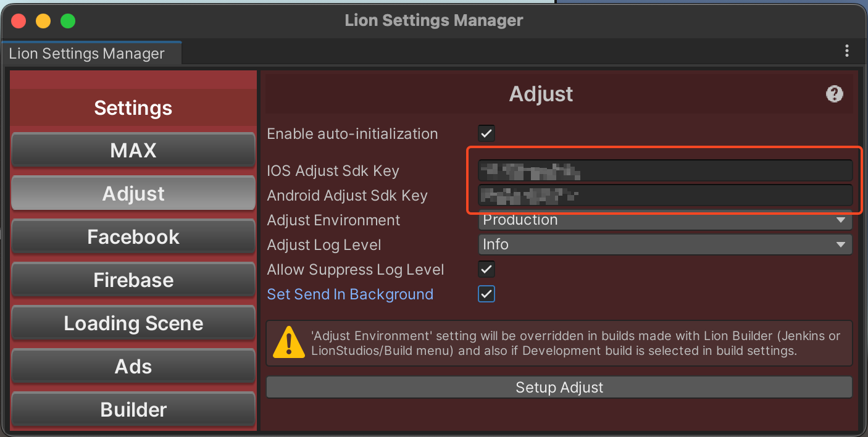
Task: Switch to the MAX settings section
Action: click(133, 150)
